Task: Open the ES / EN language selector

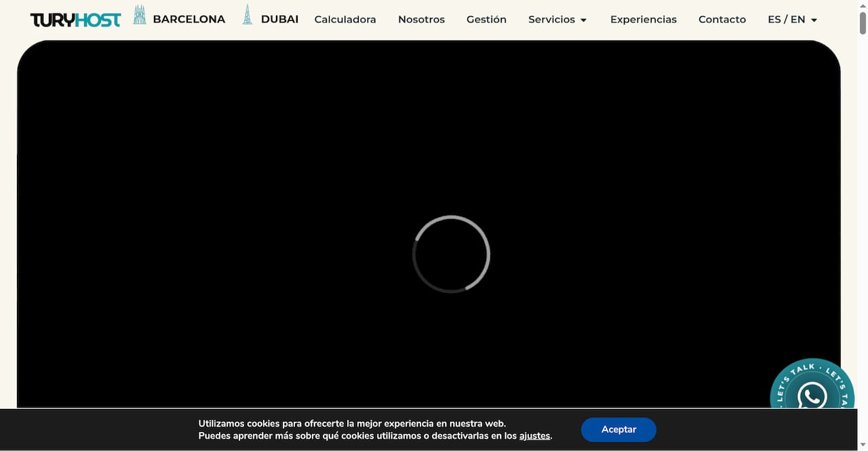Action: tap(792, 20)
